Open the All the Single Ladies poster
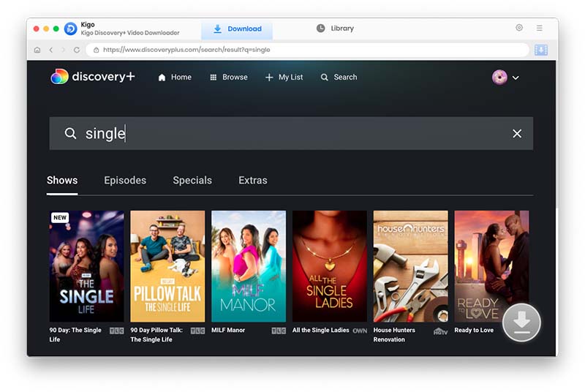The width and height of the screenshot is (585, 392). click(330, 266)
